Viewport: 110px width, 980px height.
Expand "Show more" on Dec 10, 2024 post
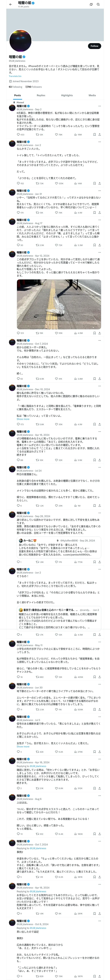point(23,419)
